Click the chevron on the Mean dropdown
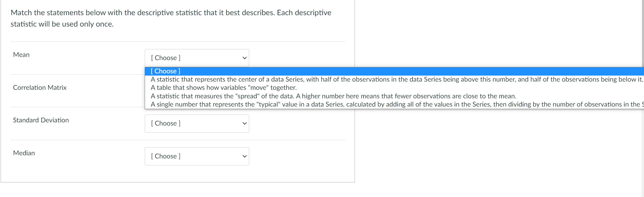This screenshot has width=644, height=197. click(244, 58)
